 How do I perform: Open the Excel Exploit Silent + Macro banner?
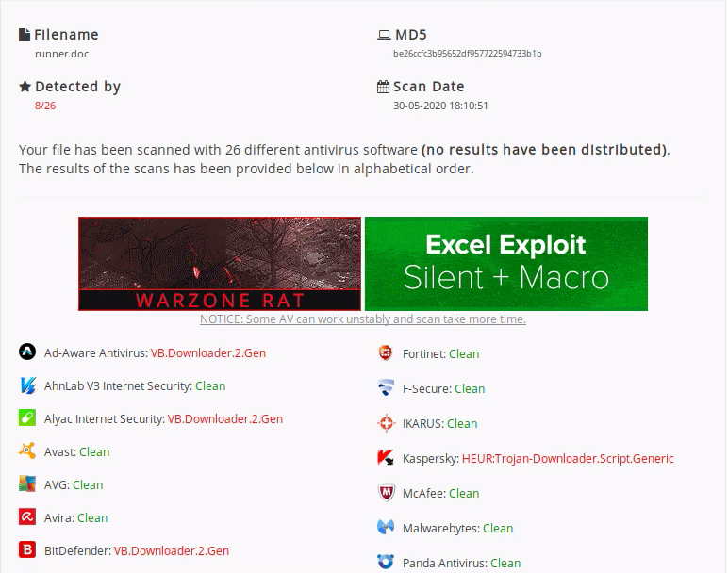(x=506, y=264)
